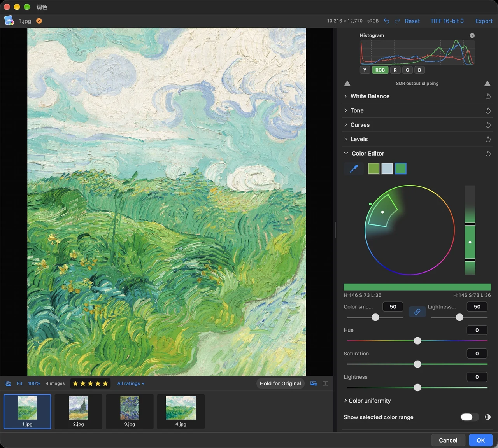
Task: Show only the B channel histogram
Action: click(419, 70)
